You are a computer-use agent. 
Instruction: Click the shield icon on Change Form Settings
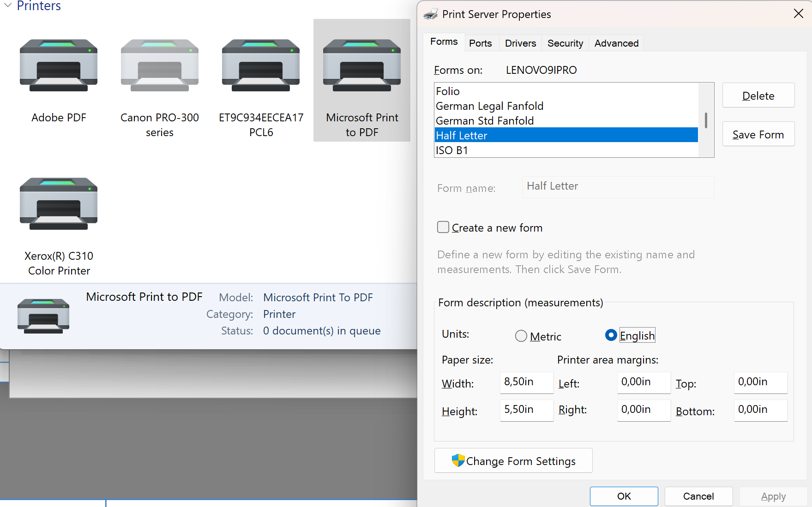coord(458,460)
